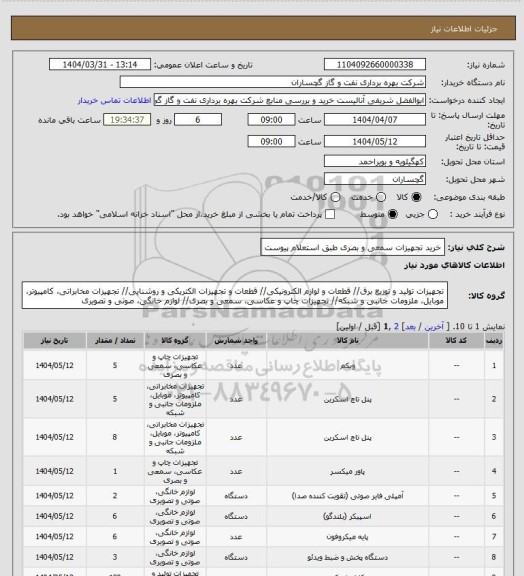524x576 pixels.
Task: Select the کالا/خدمت radio button
Action: click(x=335, y=197)
